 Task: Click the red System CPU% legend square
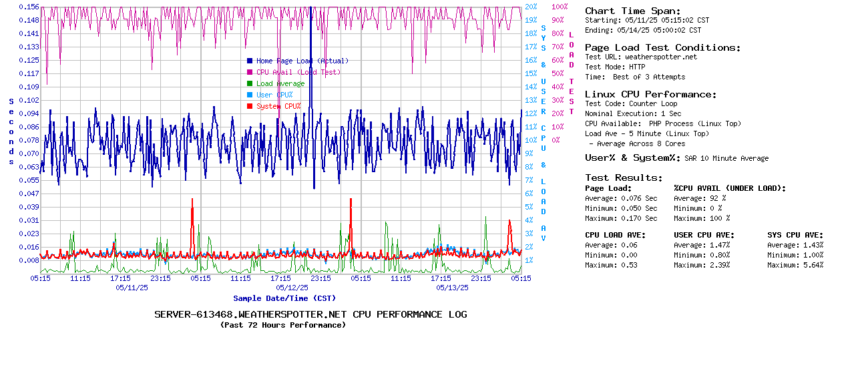(x=250, y=106)
